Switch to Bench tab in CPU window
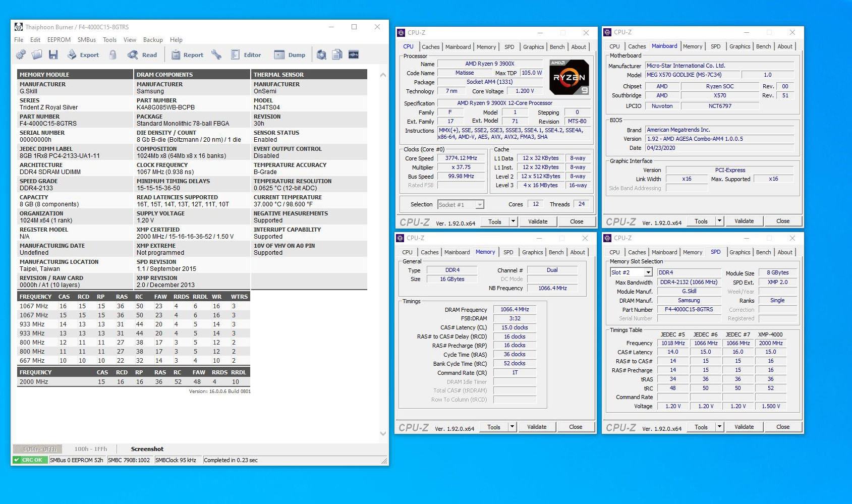 (557, 47)
